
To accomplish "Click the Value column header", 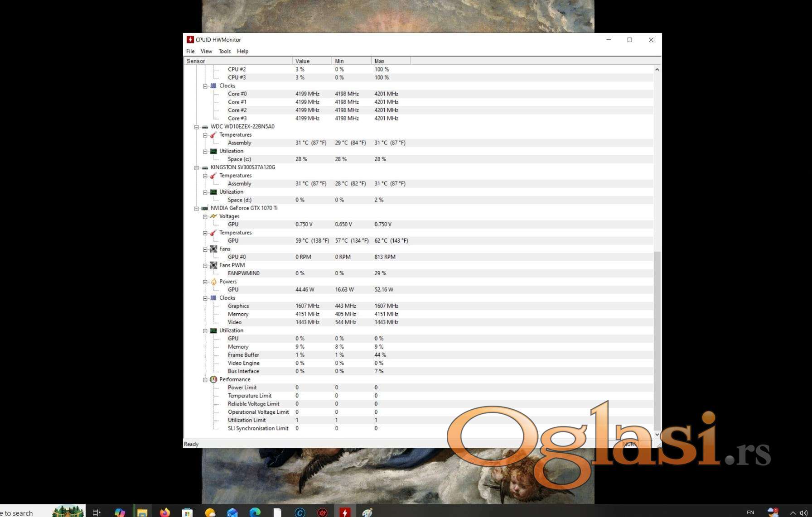I will (312, 61).
